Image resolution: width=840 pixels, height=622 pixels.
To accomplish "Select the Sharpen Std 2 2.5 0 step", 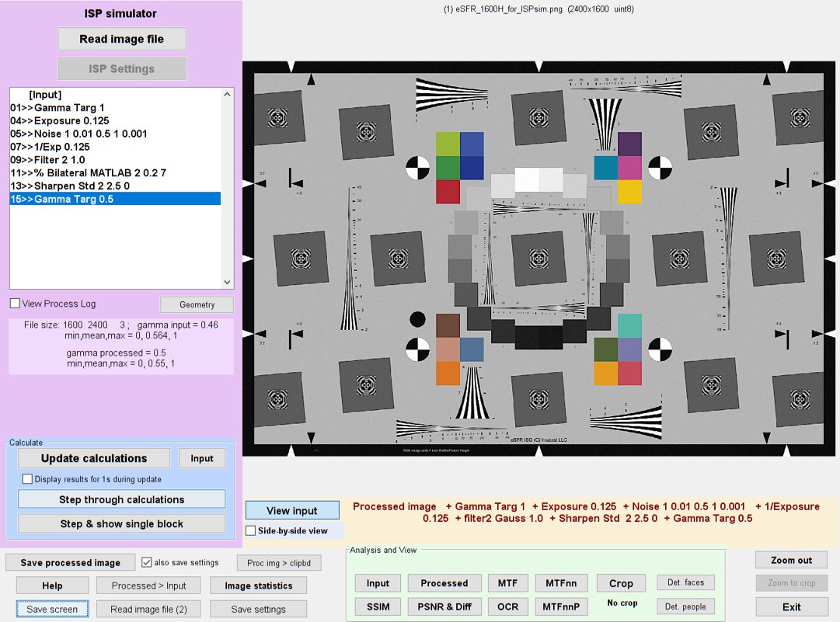I will point(82,186).
